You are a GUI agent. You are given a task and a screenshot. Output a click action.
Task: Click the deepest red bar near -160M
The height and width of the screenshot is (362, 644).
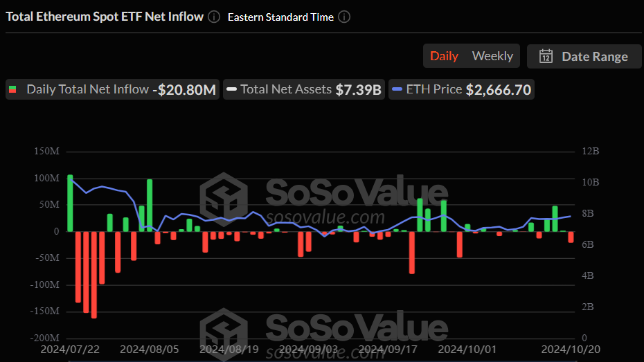94,275
